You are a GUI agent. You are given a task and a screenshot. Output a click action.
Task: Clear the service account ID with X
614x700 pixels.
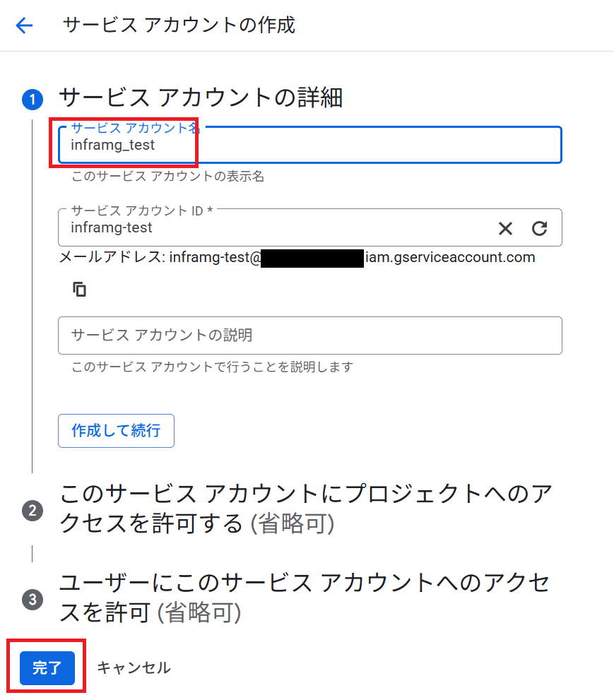505,229
